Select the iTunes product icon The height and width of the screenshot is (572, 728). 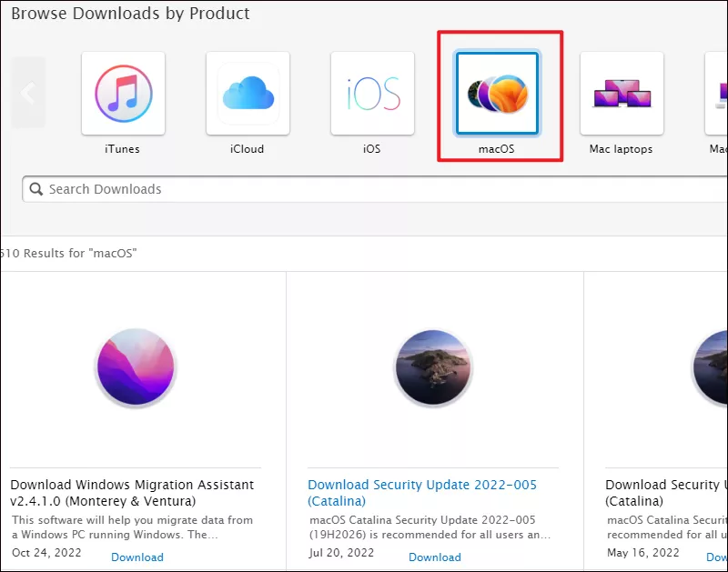click(123, 94)
